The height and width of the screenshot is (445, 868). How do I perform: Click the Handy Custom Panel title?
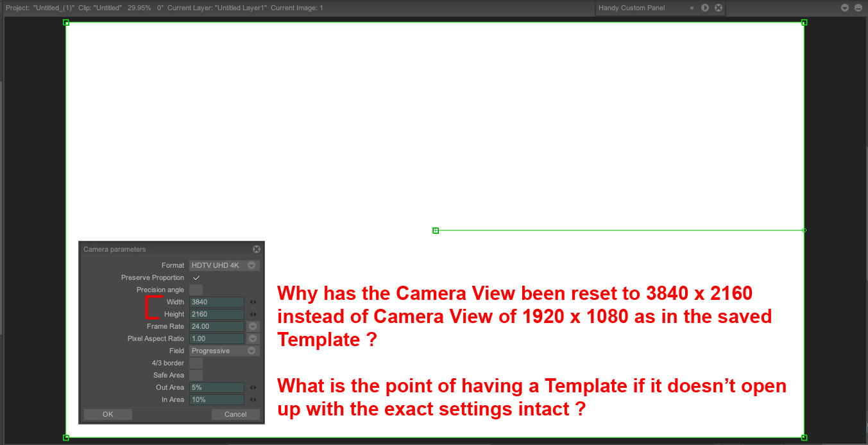(x=631, y=8)
